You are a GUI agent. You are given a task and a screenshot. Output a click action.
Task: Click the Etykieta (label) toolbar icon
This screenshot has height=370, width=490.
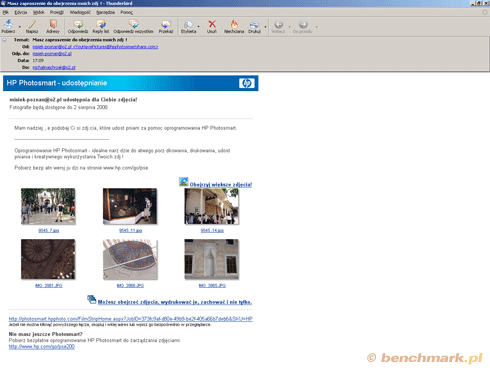pos(188,26)
